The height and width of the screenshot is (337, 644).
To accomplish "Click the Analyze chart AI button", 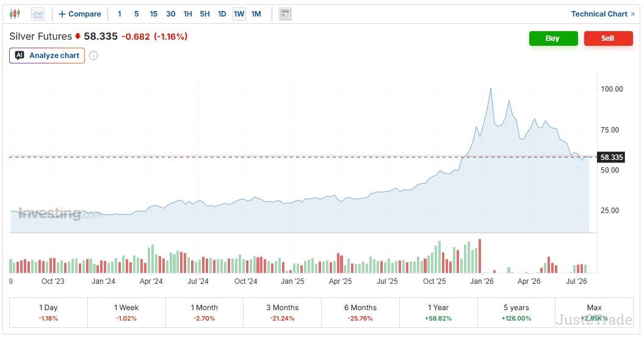I will tap(47, 56).
